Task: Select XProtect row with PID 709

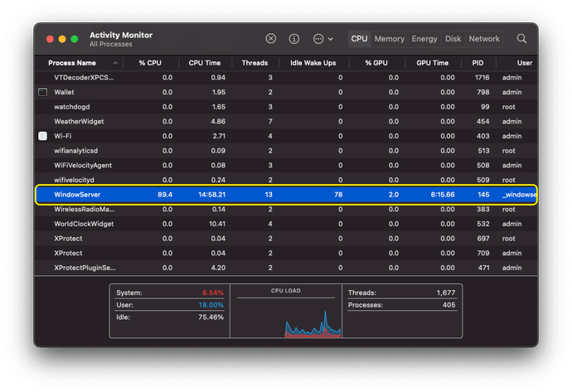Action: click(286, 253)
